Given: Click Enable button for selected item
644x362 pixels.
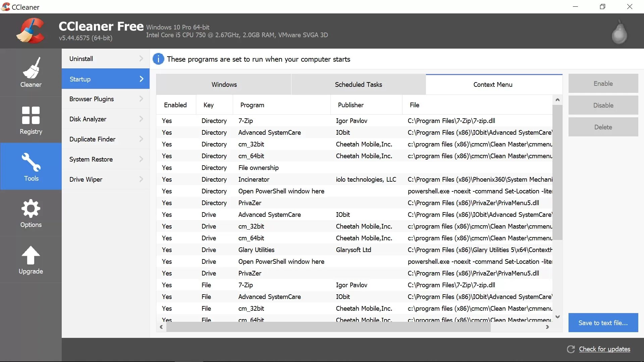Looking at the screenshot, I should 603,83.
